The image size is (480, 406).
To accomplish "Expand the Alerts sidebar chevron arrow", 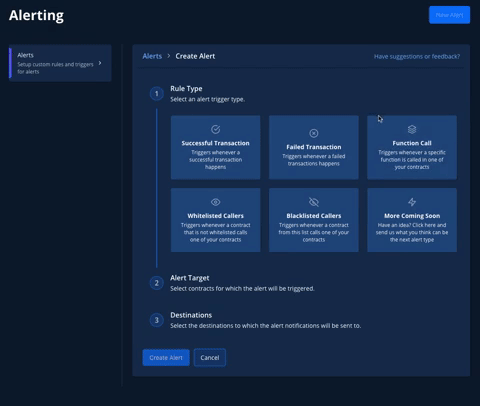I will (x=100, y=63).
